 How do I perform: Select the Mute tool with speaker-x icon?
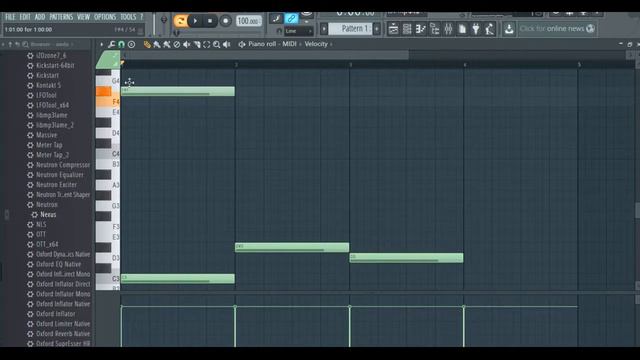click(187, 44)
